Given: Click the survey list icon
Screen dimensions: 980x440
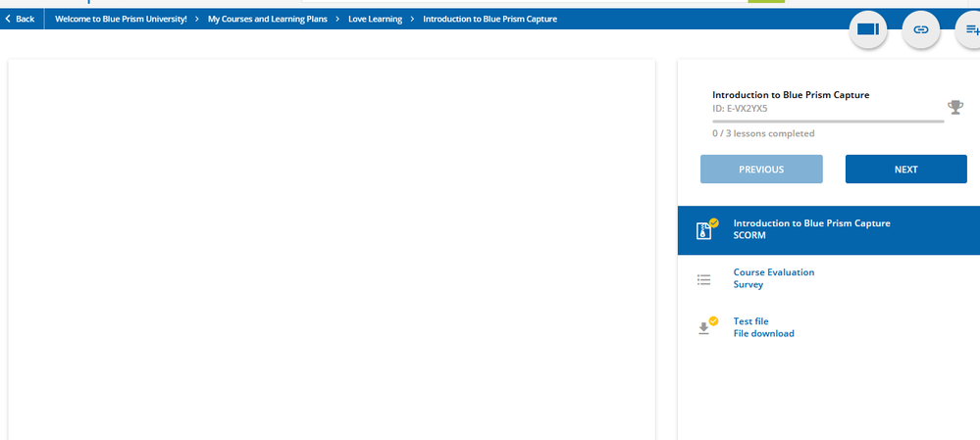Looking at the screenshot, I should pyautogui.click(x=703, y=279).
